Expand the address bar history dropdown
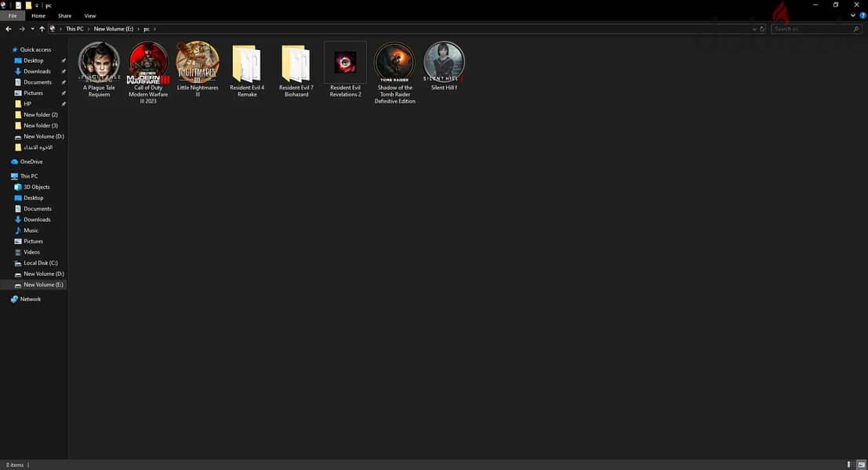Screen dimensions: 868x470 click(x=754, y=29)
